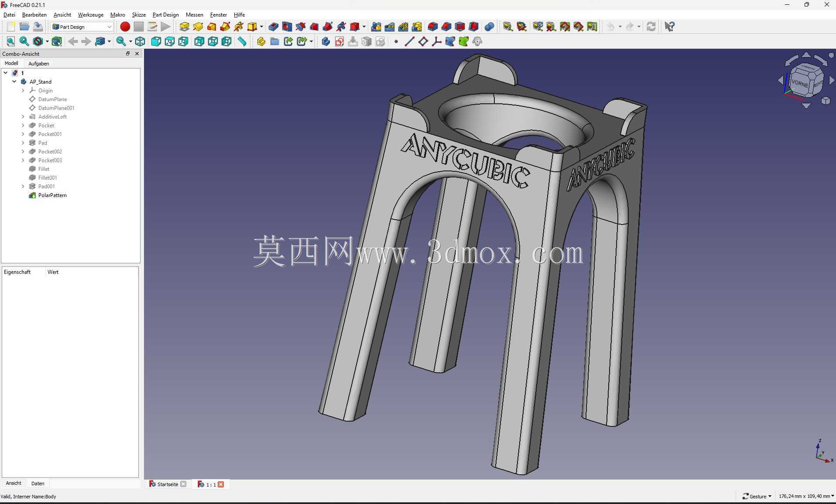Screen dimensions: 836x504
Task: Open the Gesture navigation style dropdown
Action: [757, 496]
